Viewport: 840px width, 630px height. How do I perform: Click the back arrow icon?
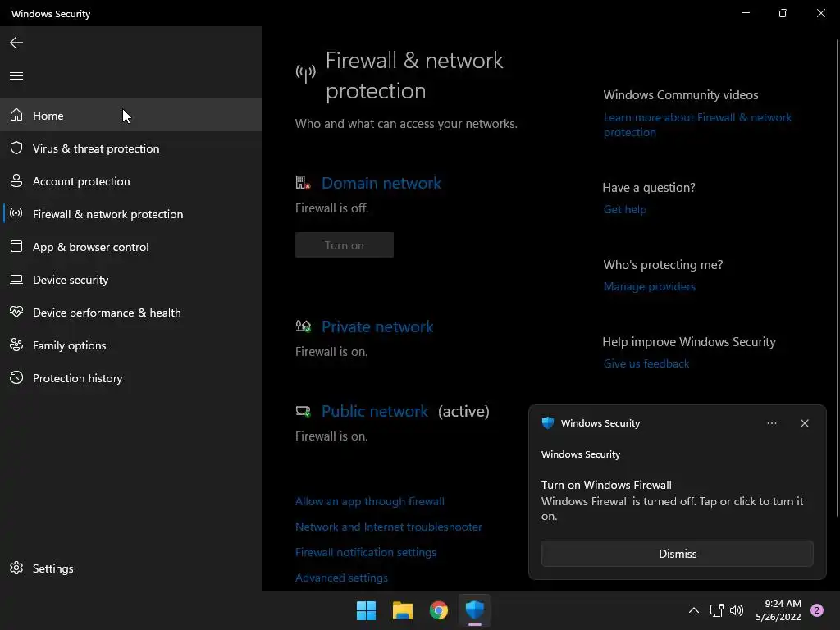point(16,43)
